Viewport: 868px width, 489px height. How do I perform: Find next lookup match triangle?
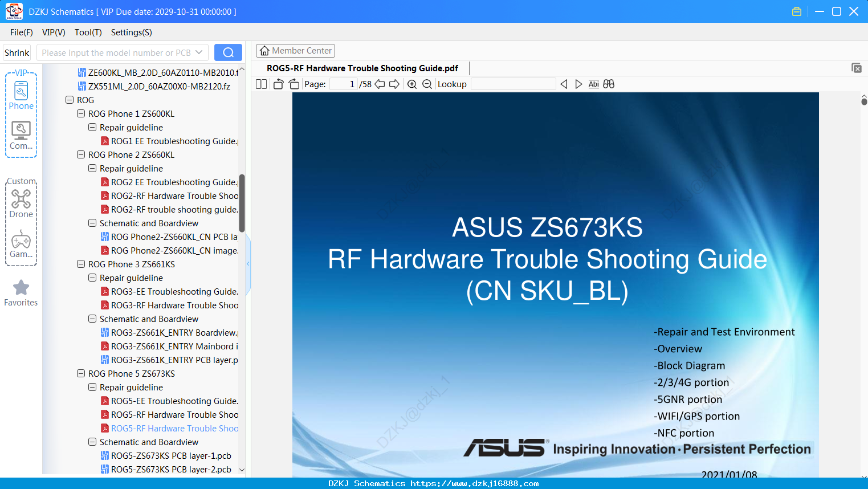click(578, 84)
